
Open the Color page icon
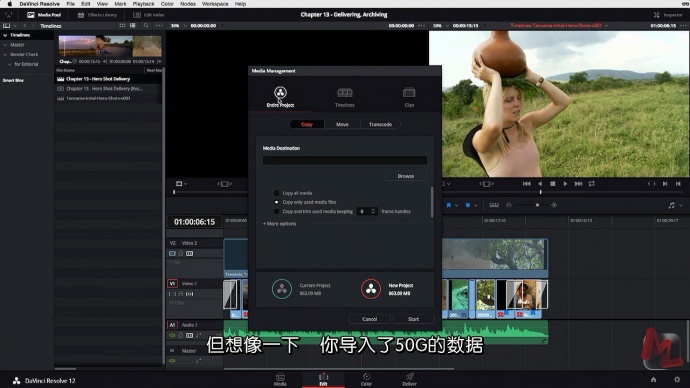point(366,380)
